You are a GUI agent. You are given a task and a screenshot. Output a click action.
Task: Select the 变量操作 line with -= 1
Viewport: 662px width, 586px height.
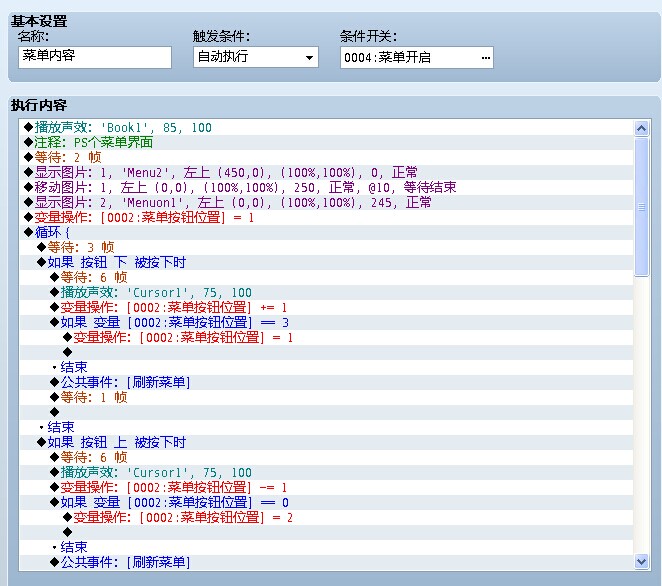(326, 488)
